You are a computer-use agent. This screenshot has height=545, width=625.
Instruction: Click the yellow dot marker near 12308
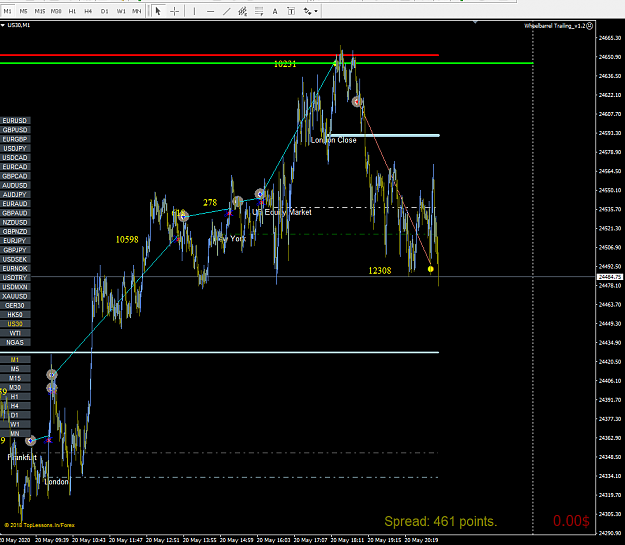click(430, 269)
